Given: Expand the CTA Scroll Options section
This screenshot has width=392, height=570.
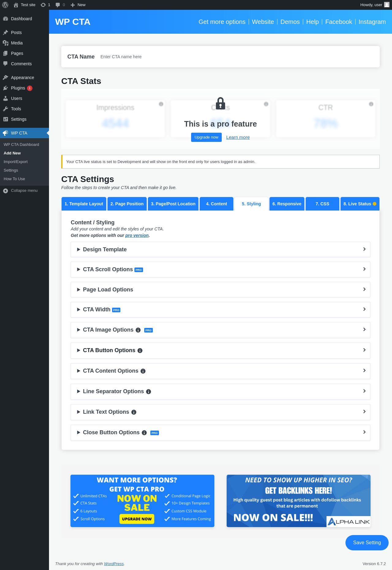Looking at the screenshot, I should tap(221, 269).
